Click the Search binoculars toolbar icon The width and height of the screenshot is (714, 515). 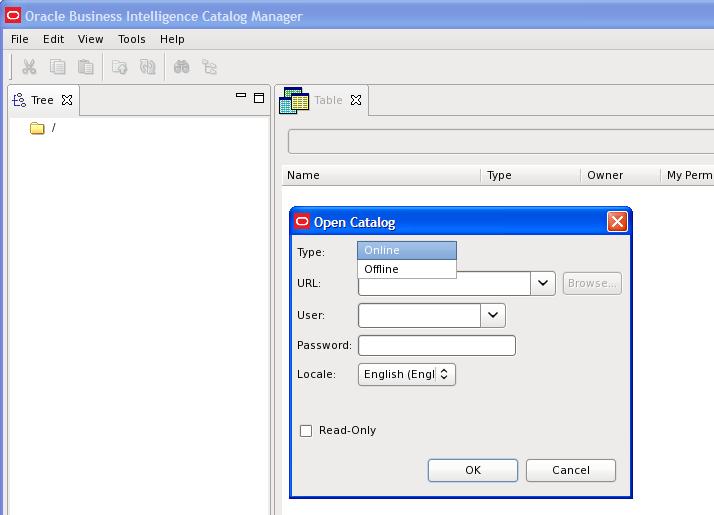coord(181,67)
